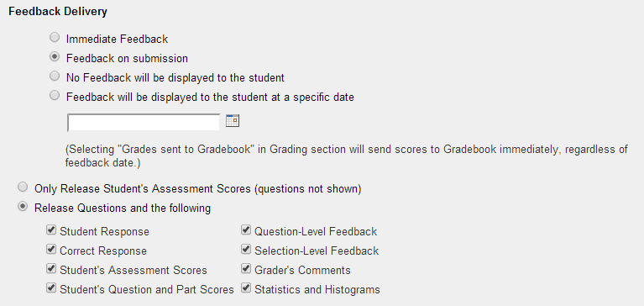
Task: Disable Statistics and Histograms checkbox
Action: pyautogui.click(x=246, y=288)
